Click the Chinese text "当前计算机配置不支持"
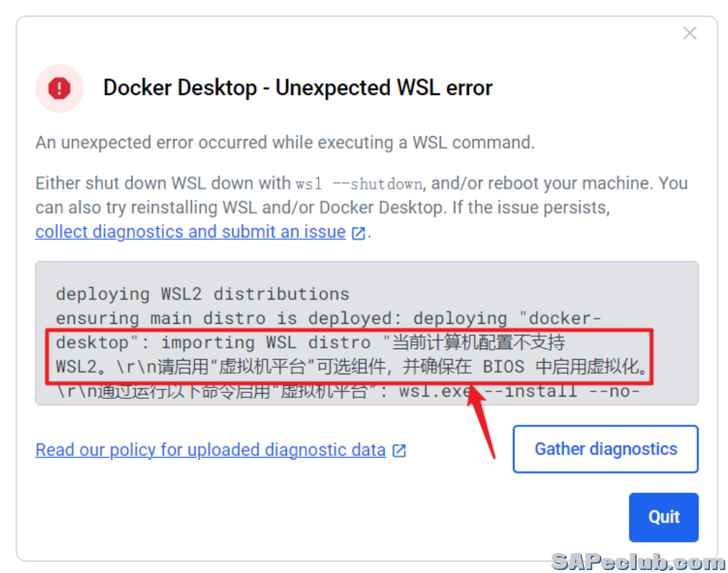The height and width of the screenshot is (573, 728). click(478, 342)
